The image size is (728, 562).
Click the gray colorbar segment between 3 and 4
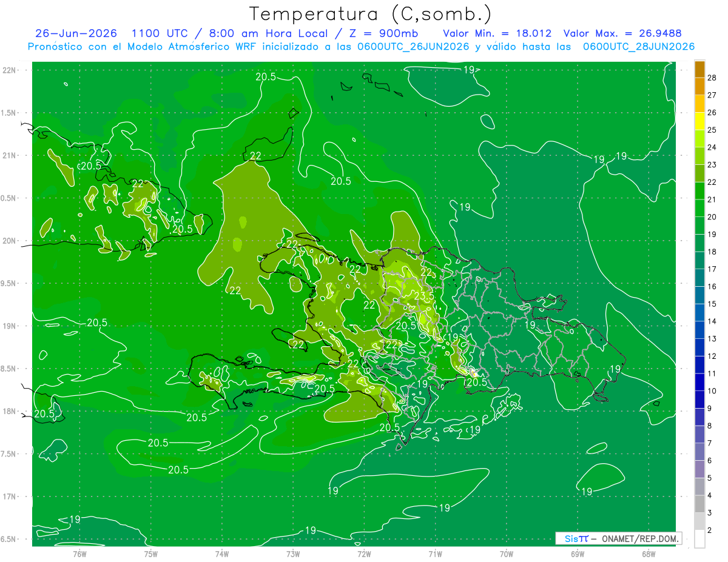[x=699, y=504]
